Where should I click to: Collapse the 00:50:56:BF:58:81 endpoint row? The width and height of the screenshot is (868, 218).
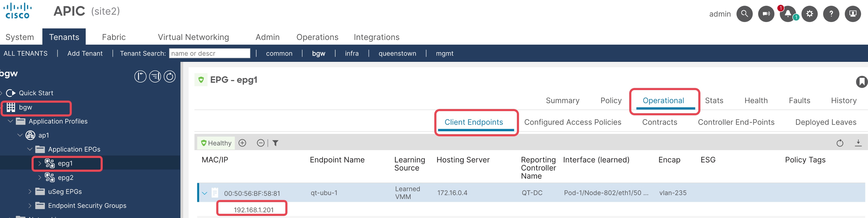[205, 193]
